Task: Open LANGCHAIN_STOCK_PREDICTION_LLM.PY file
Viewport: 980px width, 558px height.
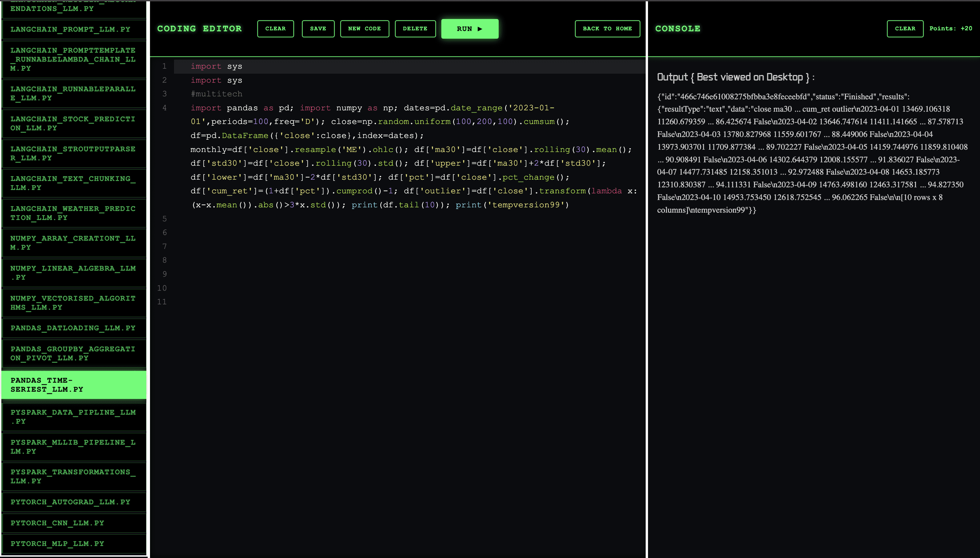Action: [x=74, y=123]
